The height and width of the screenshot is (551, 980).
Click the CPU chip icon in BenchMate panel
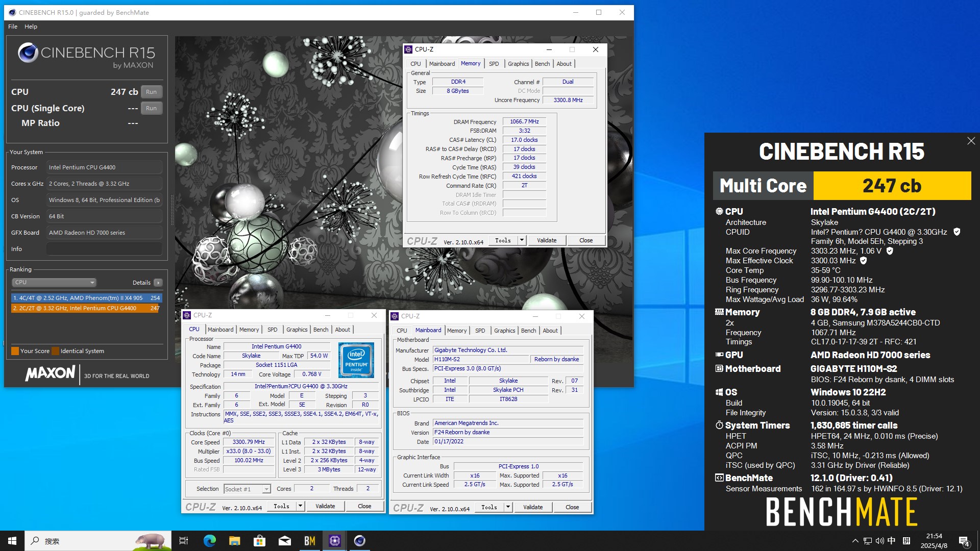719,211
